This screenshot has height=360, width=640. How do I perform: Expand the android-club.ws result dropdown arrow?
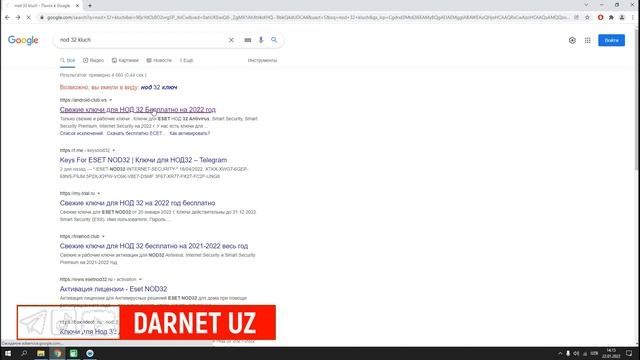tap(111, 100)
